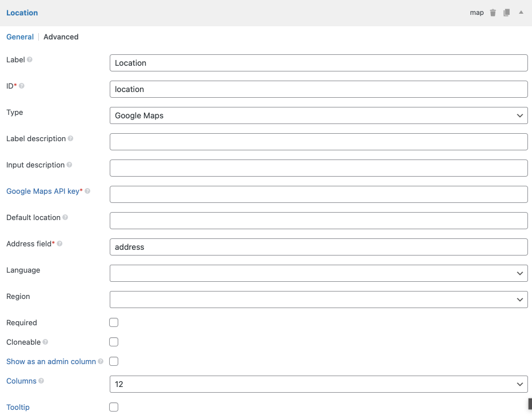Open the Columns dropdown showing 12
532x419 pixels.
[319, 384]
